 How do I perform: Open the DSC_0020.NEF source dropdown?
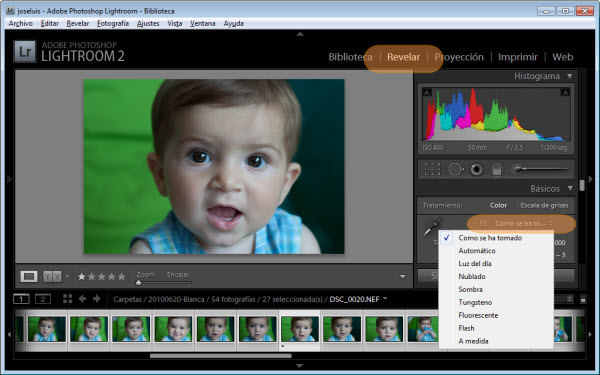click(385, 298)
